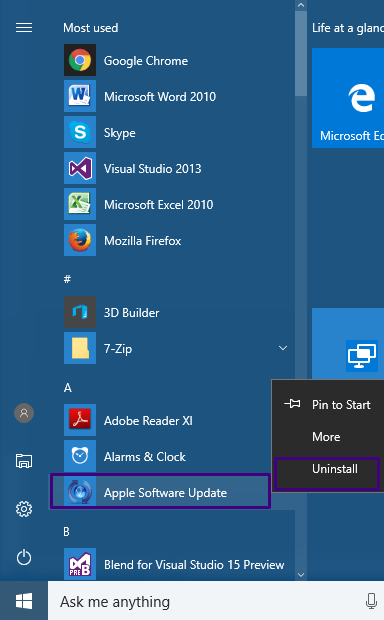Click the Cortana microphone icon
This screenshot has width=384, height=620.
pos(371,601)
